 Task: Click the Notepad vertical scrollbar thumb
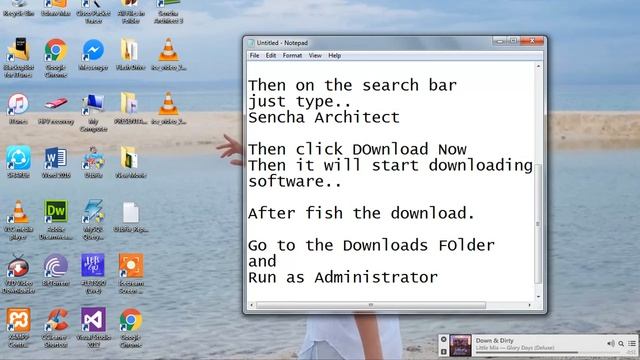[x=538, y=224]
